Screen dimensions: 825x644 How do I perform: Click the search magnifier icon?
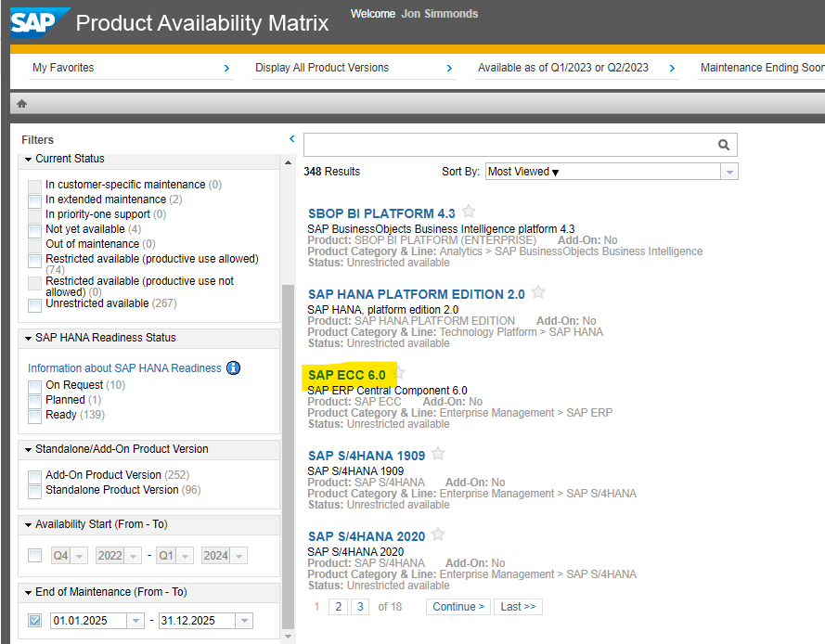pos(724,145)
